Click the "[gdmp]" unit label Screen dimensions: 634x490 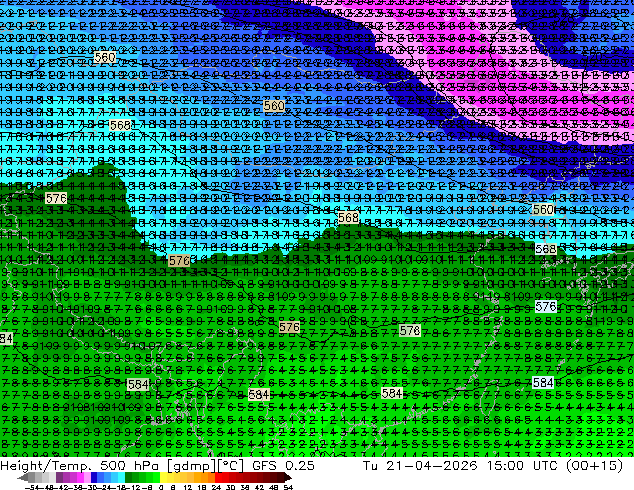[x=192, y=466]
